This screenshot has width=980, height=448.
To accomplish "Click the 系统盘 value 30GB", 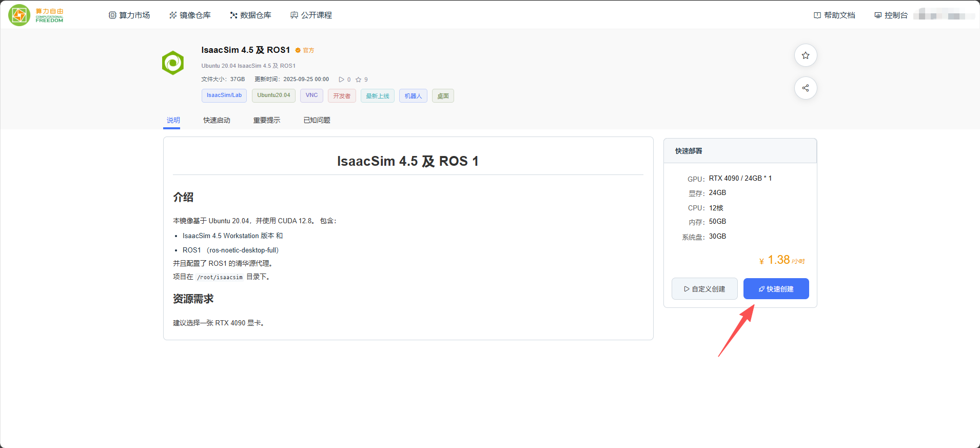I will [x=718, y=237].
